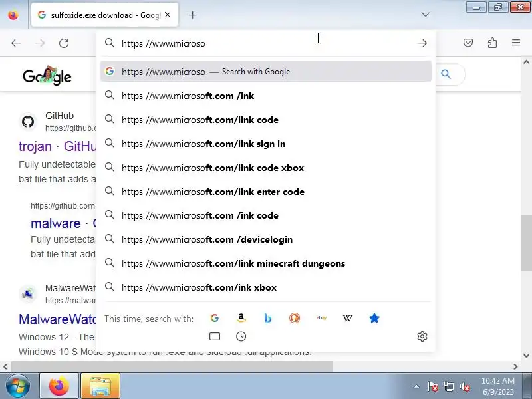Open the Firefox application menu
The image size is (532, 399).
coord(516,43)
